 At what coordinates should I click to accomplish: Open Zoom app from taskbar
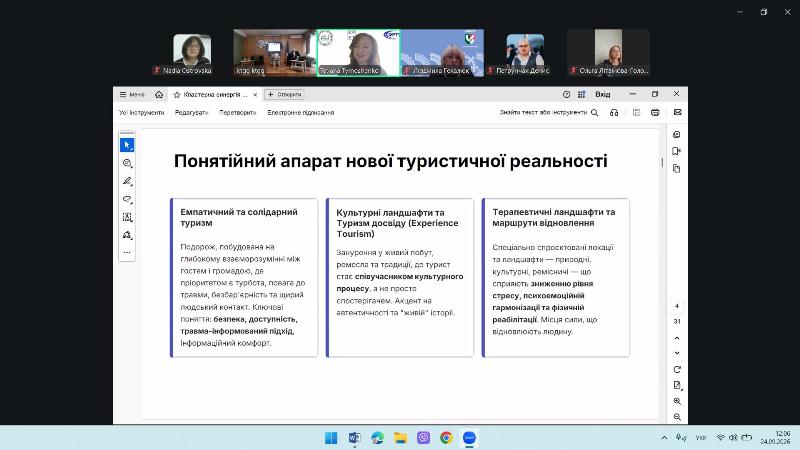[x=469, y=438]
